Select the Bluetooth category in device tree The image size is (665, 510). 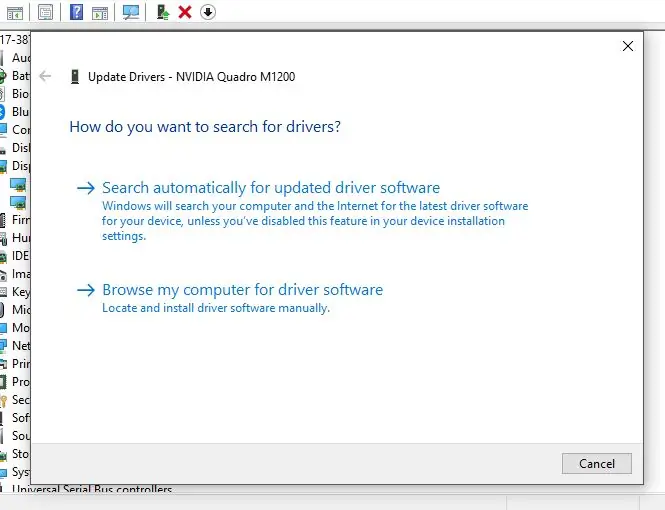coord(21,112)
